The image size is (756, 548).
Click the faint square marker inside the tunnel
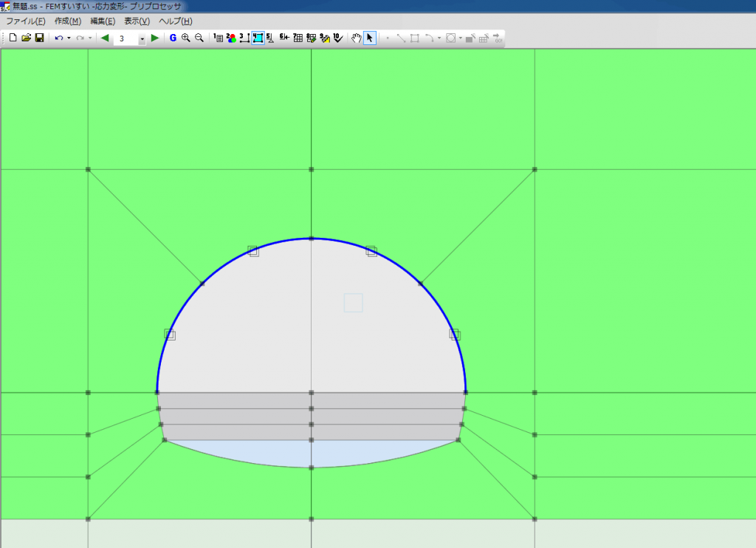pyautogui.click(x=354, y=303)
